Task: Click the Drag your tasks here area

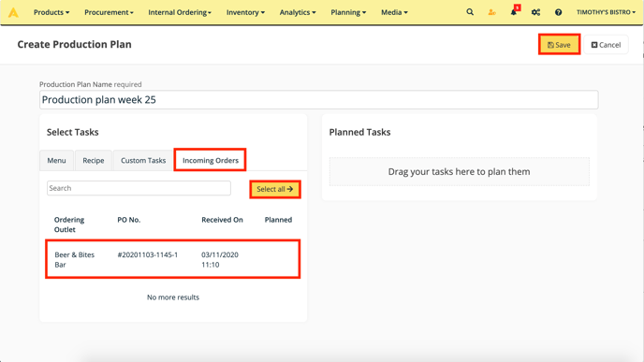Action: pyautogui.click(x=460, y=171)
